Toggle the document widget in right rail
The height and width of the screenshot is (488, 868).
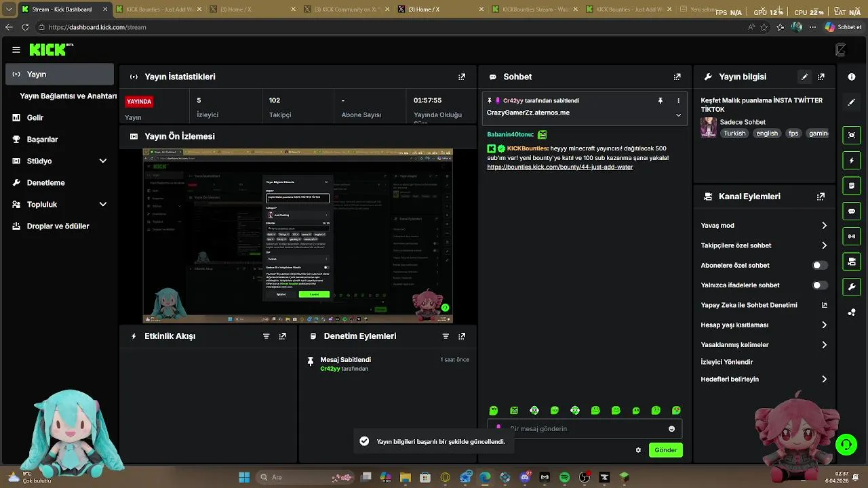point(852,186)
